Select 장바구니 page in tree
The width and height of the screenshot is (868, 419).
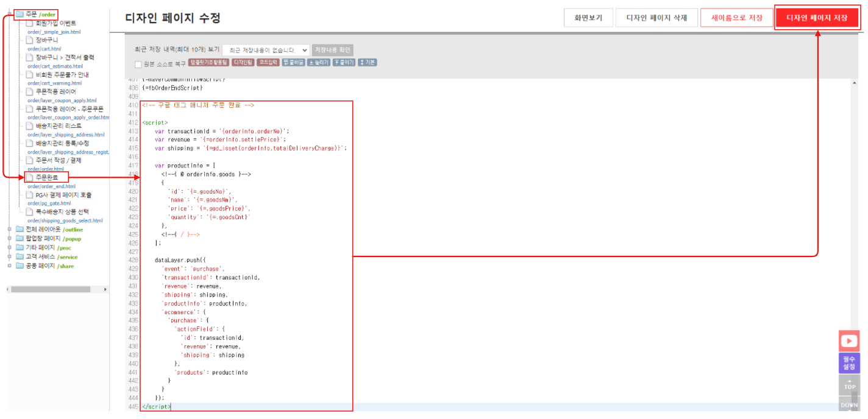(46, 40)
